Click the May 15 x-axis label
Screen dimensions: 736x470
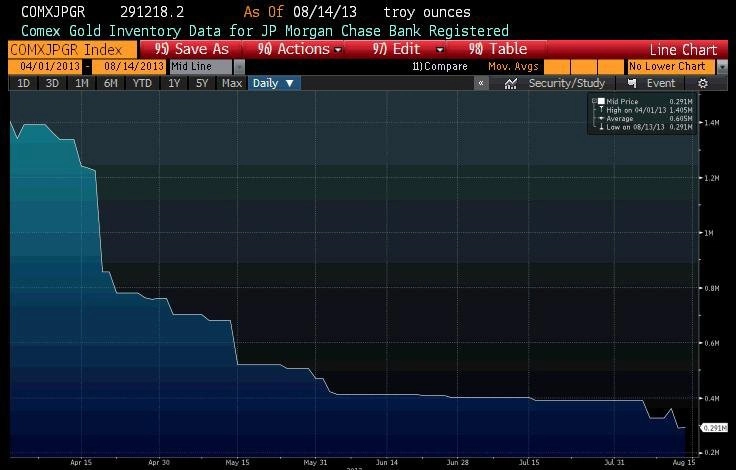(238, 462)
